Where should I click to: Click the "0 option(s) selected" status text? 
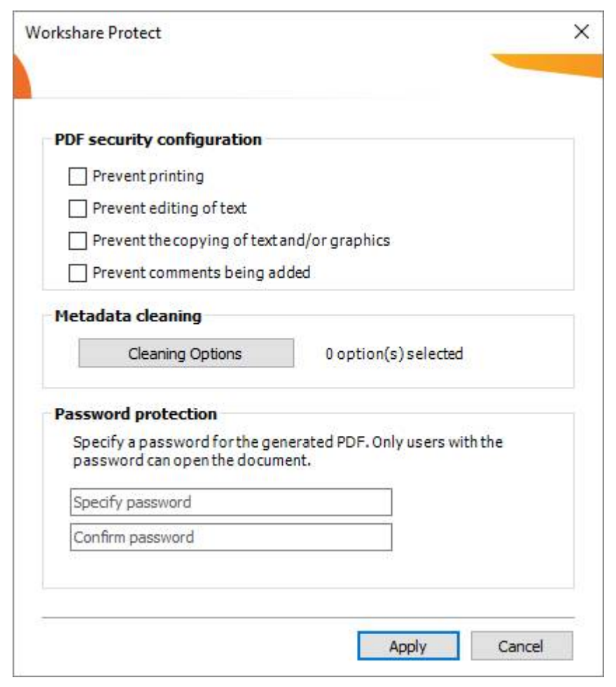coord(394,354)
